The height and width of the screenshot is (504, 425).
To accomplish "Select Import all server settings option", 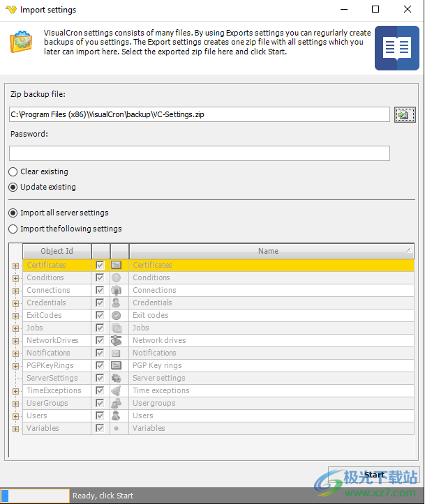I will pyautogui.click(x=13, y=213).
